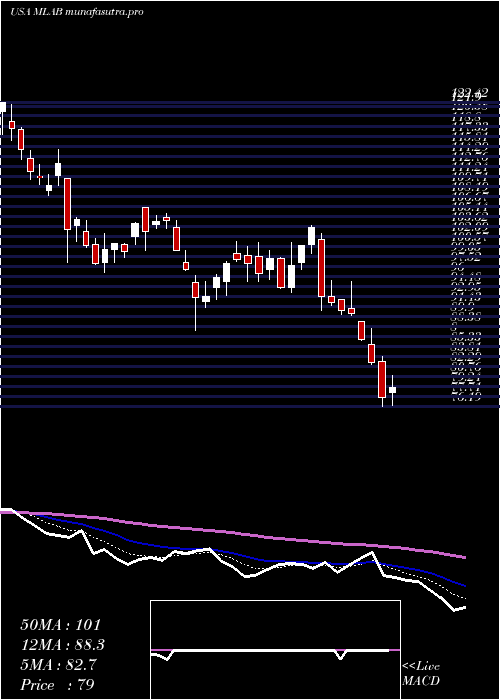500x700 pixels.
Task: Click the 'Price : 79' value
Action: point(58,685)
